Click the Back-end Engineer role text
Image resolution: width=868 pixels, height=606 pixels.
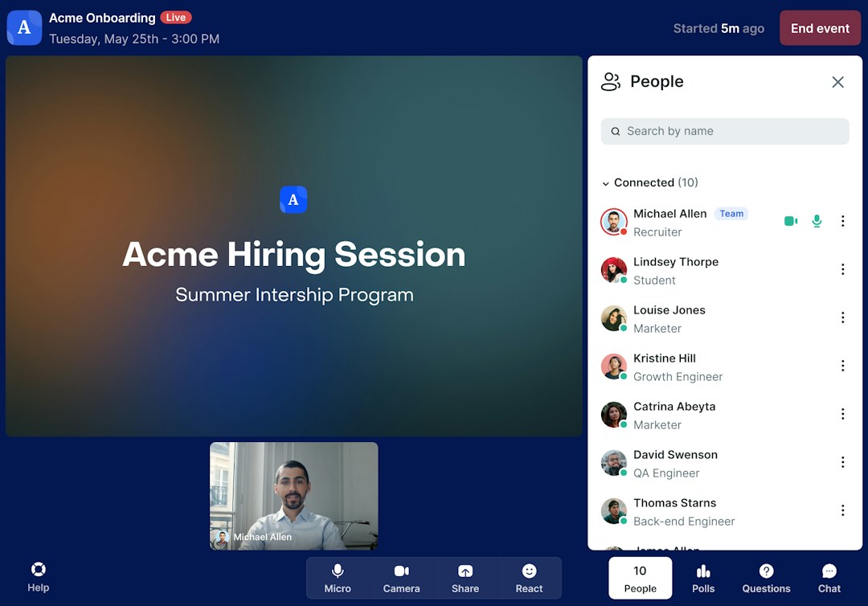coord(684,522)
